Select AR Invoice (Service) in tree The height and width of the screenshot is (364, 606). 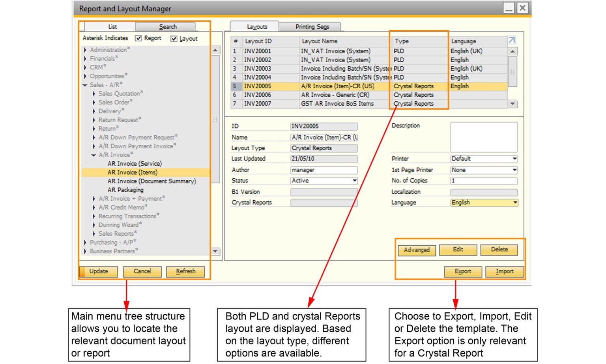[135, 164]
